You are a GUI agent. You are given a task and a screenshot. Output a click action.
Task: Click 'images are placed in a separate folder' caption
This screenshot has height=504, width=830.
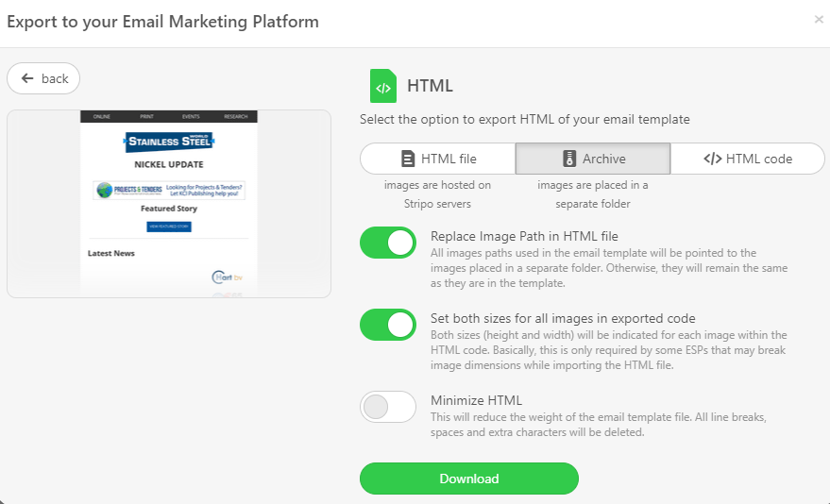pyautogui.click(x=593, y=194)
